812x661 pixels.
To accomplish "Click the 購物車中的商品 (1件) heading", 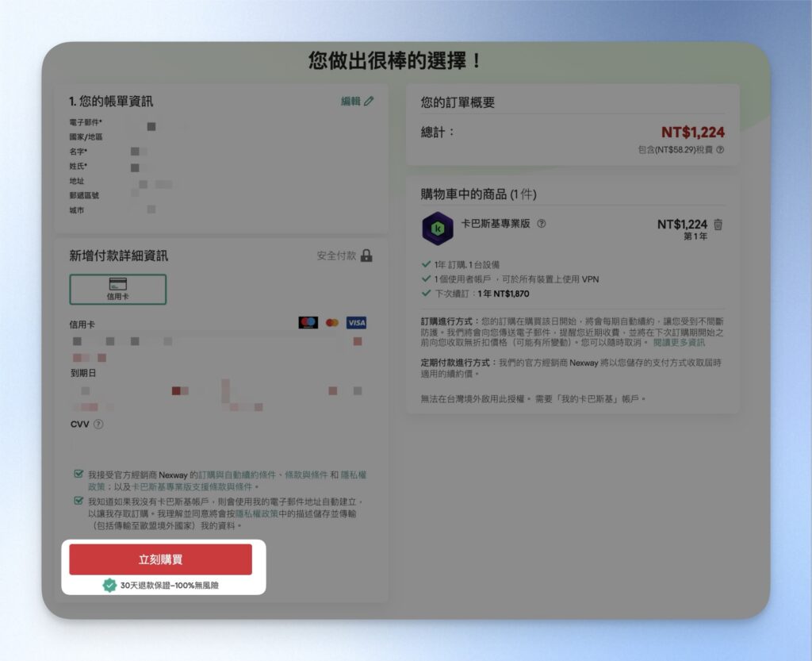I will (478, 194).
